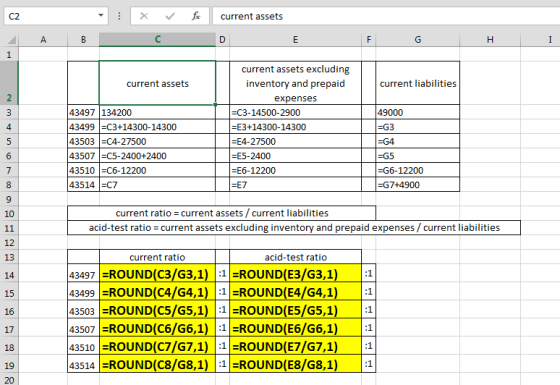The width and height of the screenshot is (560, 385).
Task: Select cell with =C7
Action: (x=157, y=185)
